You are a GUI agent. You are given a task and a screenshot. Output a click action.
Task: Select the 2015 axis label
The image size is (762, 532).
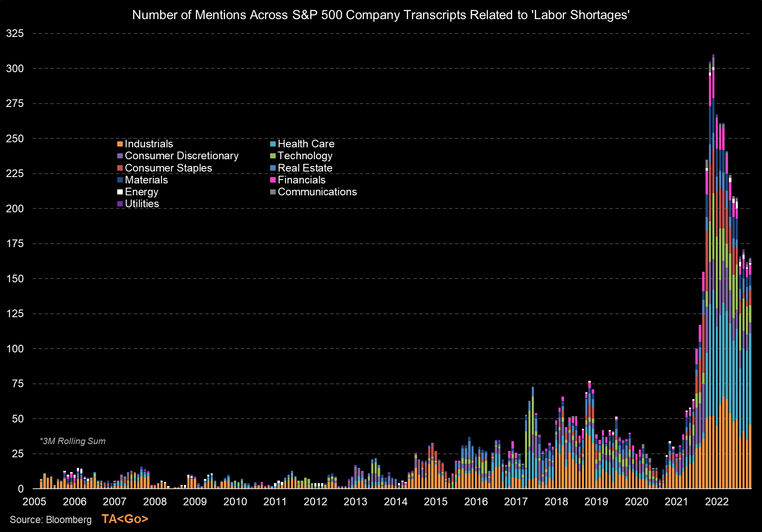click(436, 502)
